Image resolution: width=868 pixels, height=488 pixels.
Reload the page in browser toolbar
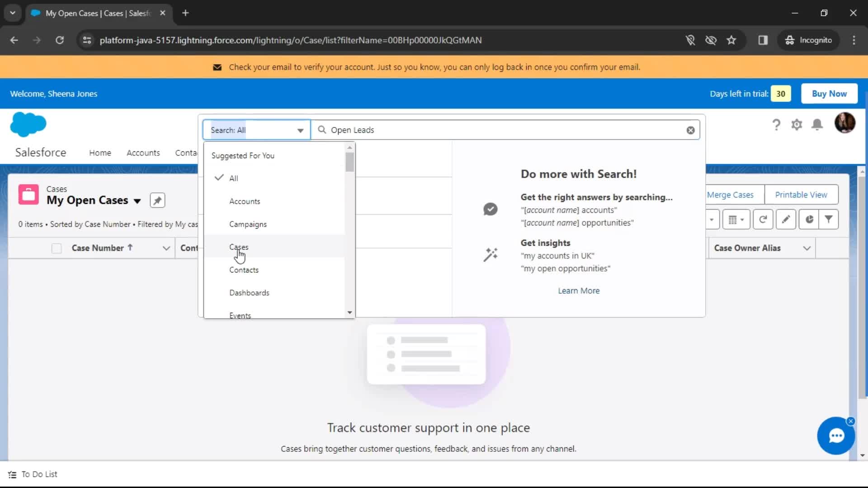60,40
